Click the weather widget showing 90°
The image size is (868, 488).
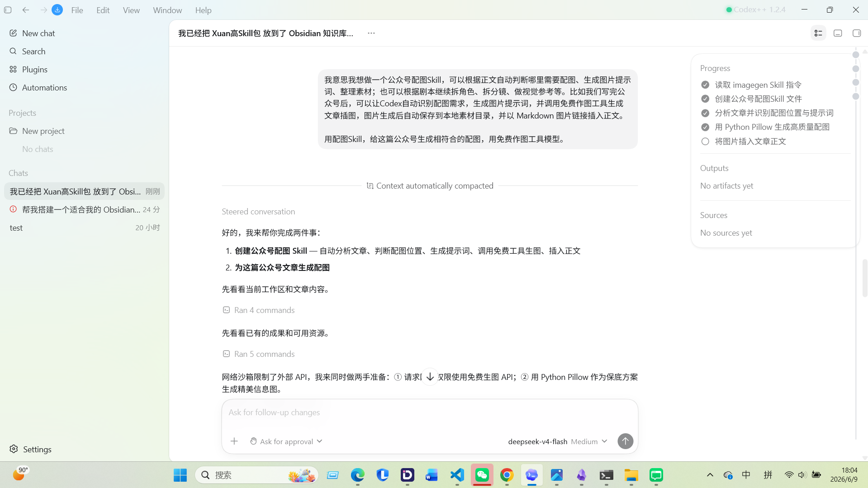21,474
